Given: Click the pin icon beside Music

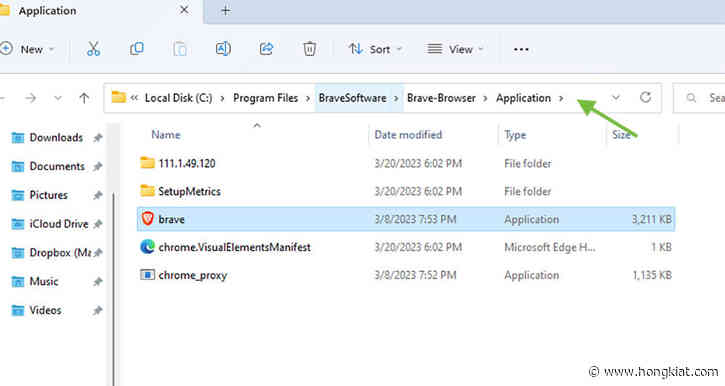Looking at the screenshot, I should pyautogui.click(x=98, y=282).
